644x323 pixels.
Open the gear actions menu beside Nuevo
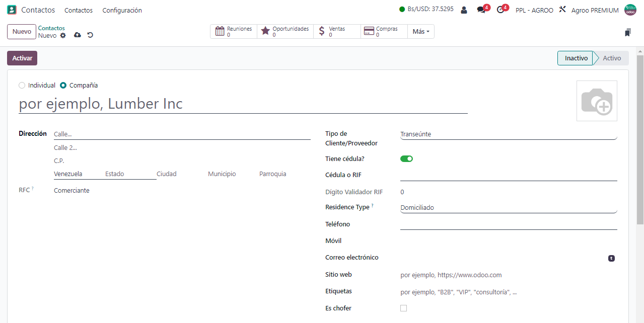pyautogui.click(x=63, y=36)
